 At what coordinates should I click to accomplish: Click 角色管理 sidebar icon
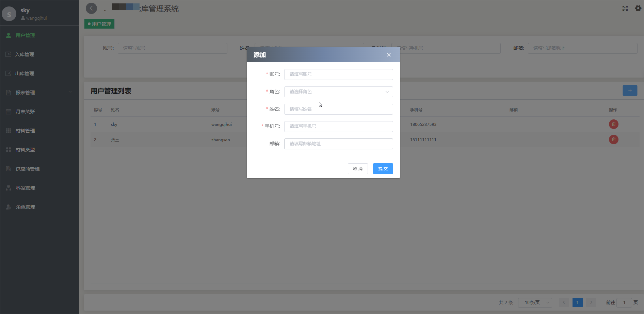pos(9,207)
